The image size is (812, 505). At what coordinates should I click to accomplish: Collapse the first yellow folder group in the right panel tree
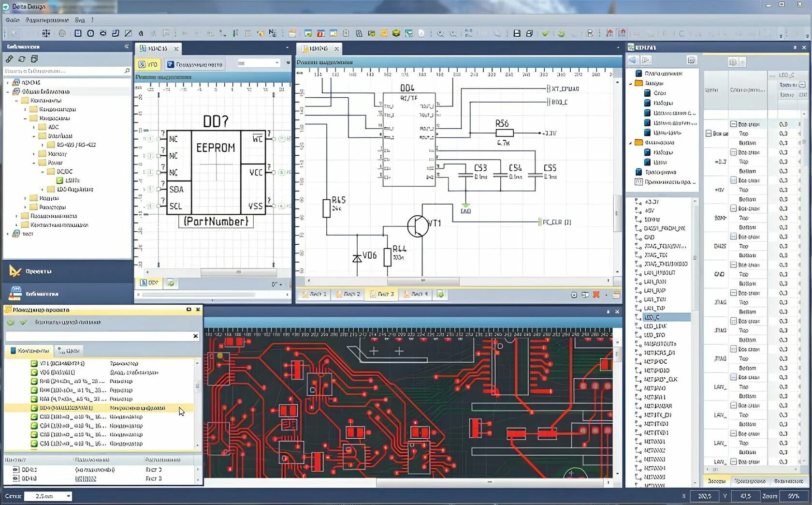(x=631, y=83)
